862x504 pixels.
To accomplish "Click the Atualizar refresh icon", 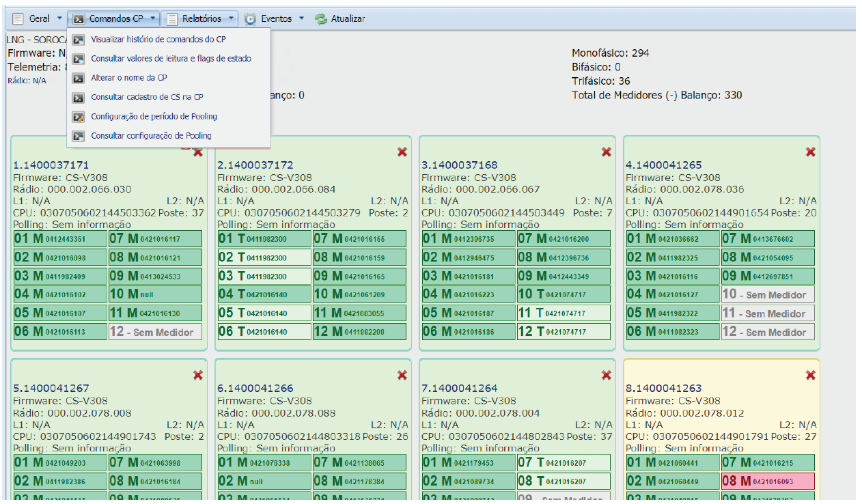I will click(321, 19).
